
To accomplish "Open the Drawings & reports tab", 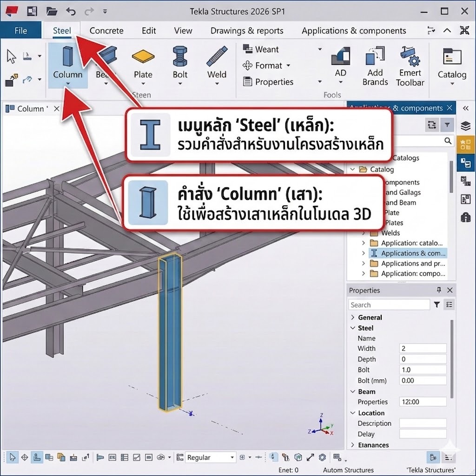I will pyautogui.click(x=247, y=31).
